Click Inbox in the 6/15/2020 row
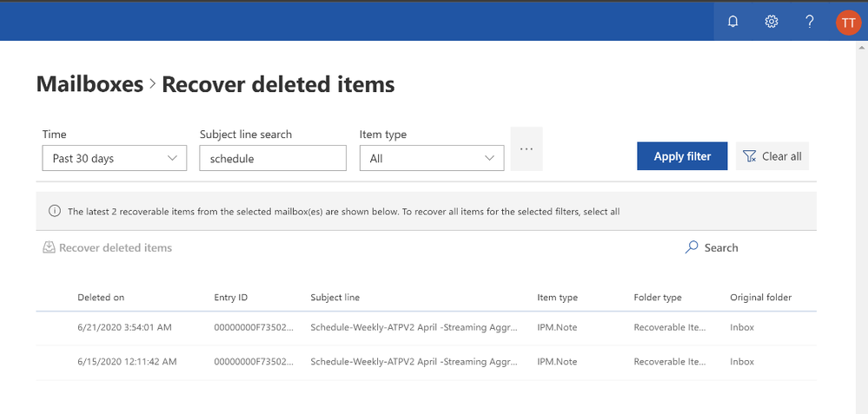The height and width of the screenshot is (414, 868). (742, 361)
